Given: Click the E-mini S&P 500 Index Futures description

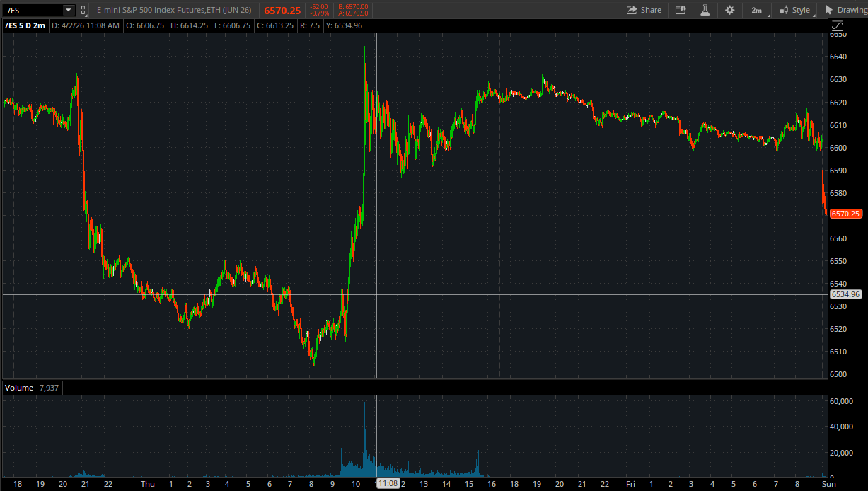Looking at the screenshot, I should point(174,10).
